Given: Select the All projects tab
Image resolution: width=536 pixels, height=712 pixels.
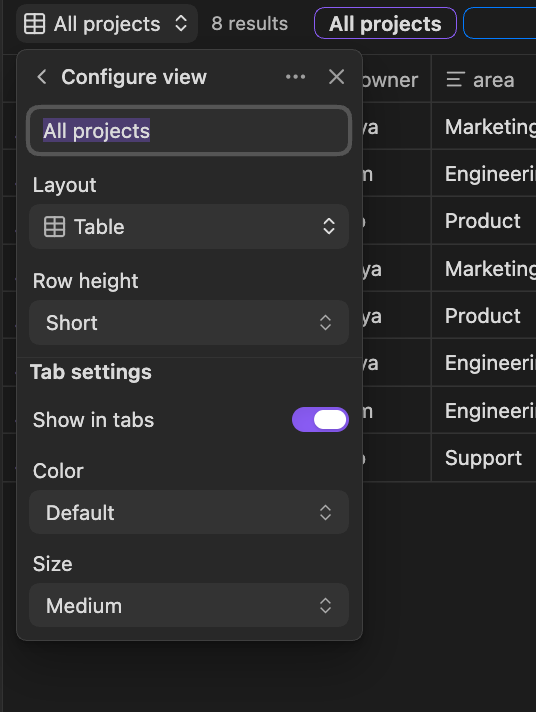Looking at the screenshot, I should tap(385, 24).
